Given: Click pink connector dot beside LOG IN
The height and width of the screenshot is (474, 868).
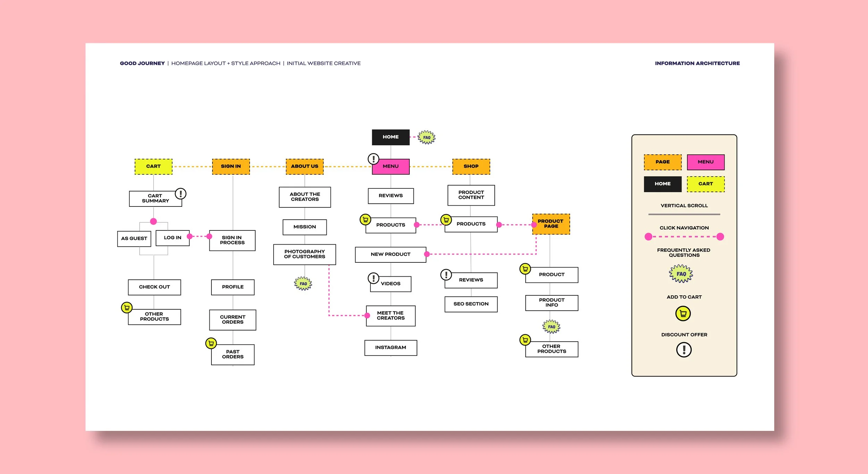Looking at the screenshot, I should click(190, 236).
